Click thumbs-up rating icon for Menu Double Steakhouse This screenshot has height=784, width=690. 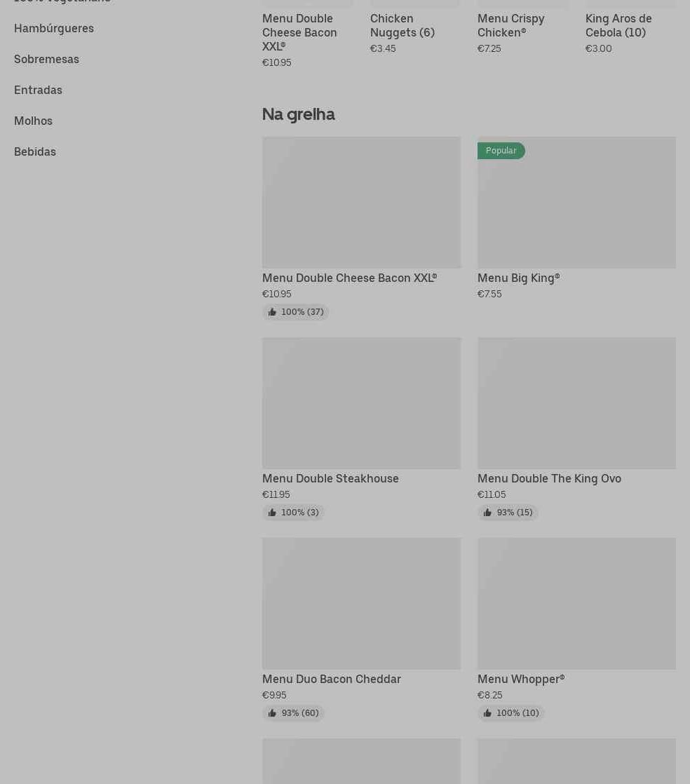272,513
